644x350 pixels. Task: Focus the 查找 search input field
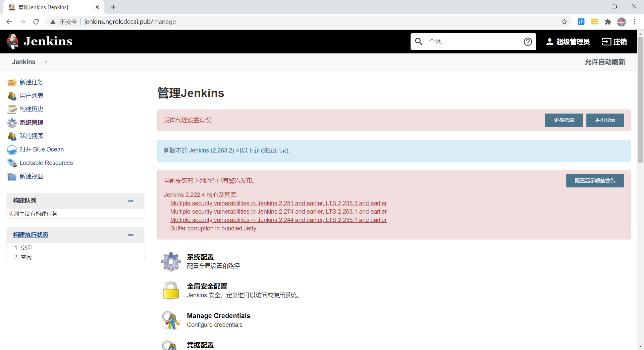coord(473,42)
